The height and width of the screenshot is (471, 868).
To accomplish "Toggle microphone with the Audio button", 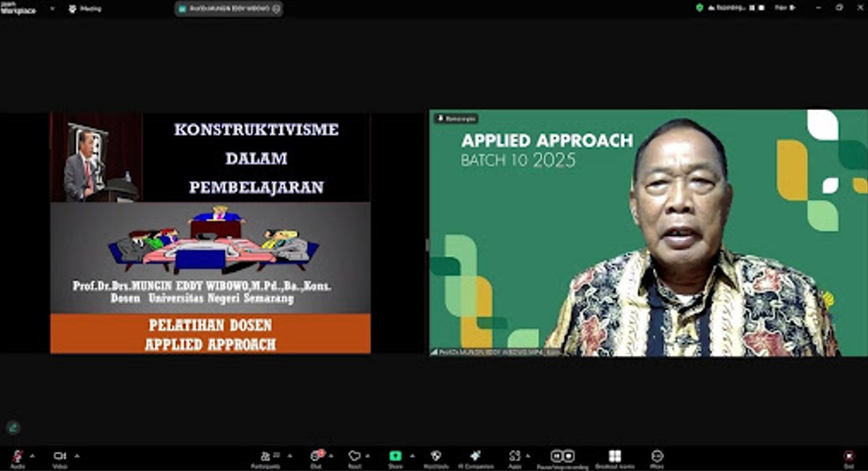I will point(17,458).
